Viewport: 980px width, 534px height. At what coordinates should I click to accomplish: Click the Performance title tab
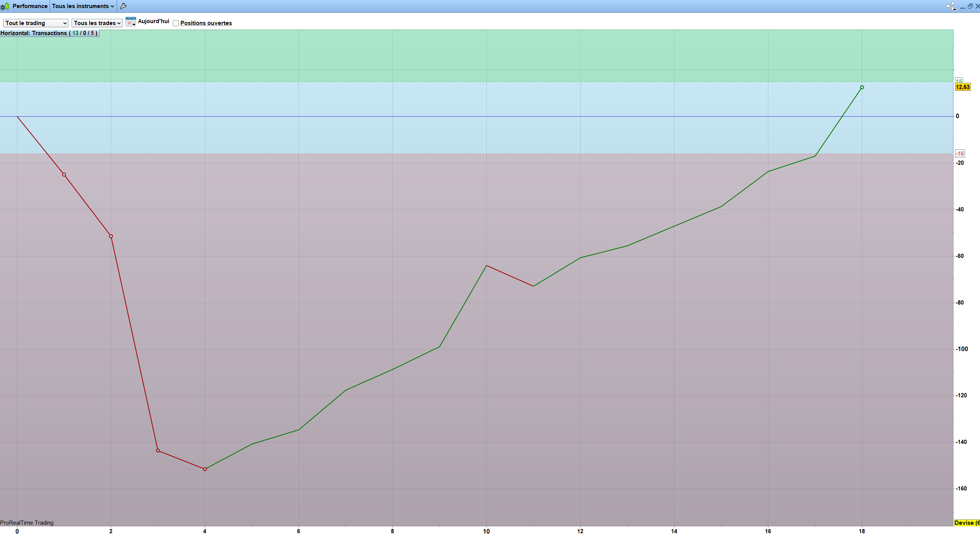(x=30, y=6)
